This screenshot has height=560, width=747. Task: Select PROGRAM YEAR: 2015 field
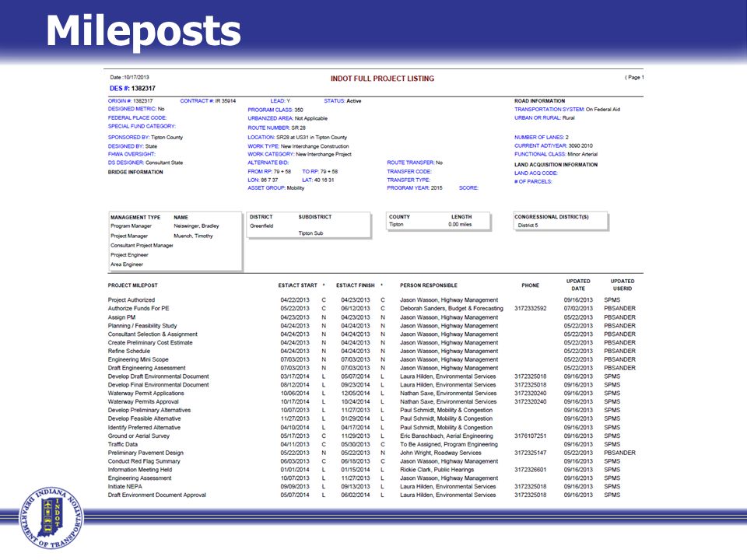pyautogui.click(x=415, y=187)
